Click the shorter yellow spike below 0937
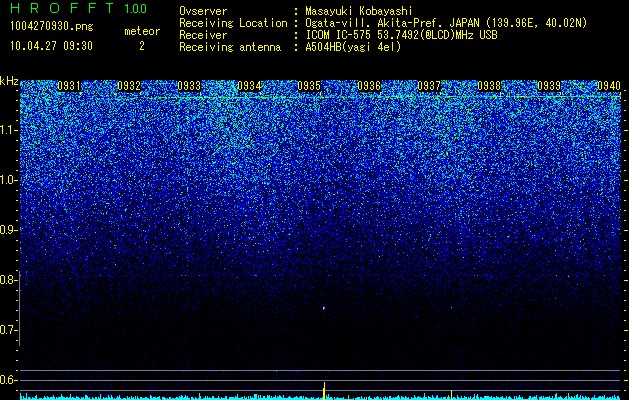 [x=451, y=395]
